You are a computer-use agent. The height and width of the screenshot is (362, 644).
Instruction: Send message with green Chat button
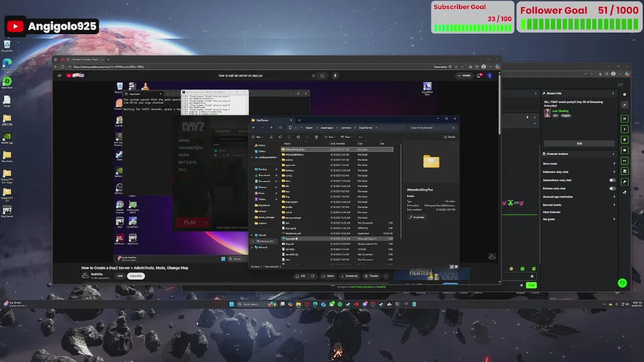tap(531, 285)
